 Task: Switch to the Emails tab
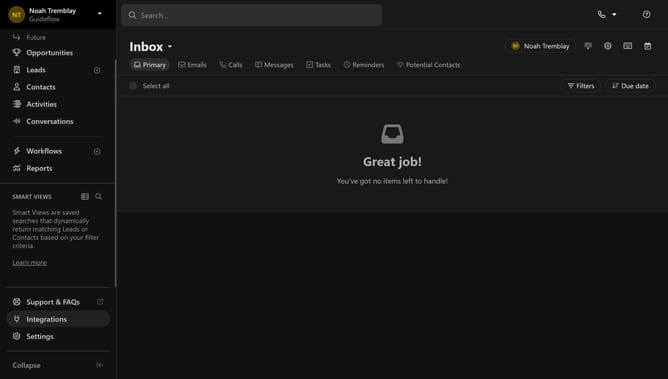[x=192, y=65]
